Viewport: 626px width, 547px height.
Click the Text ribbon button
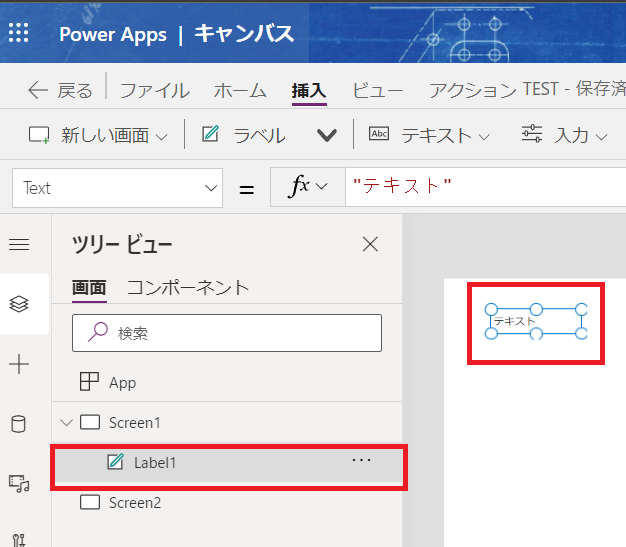(x=429, y=135)
